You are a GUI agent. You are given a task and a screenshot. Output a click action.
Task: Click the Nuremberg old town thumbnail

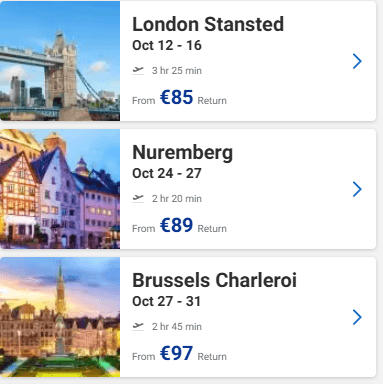60,189
